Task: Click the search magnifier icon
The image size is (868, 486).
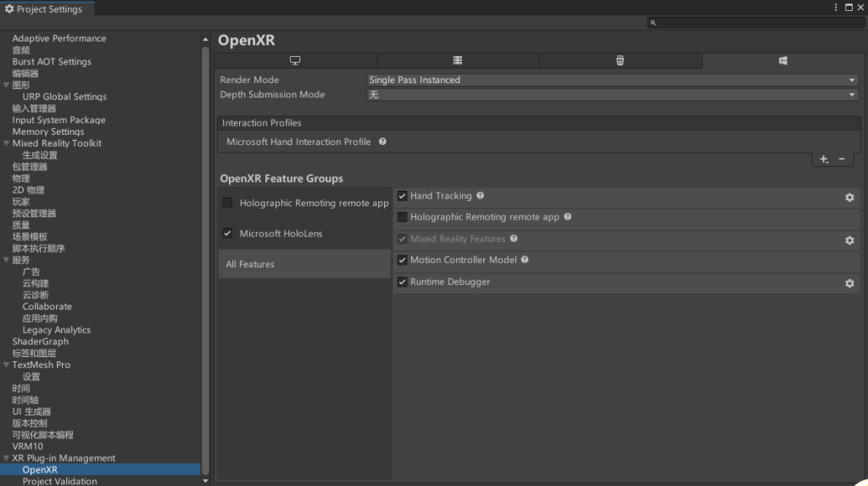Action: (654, 23)
